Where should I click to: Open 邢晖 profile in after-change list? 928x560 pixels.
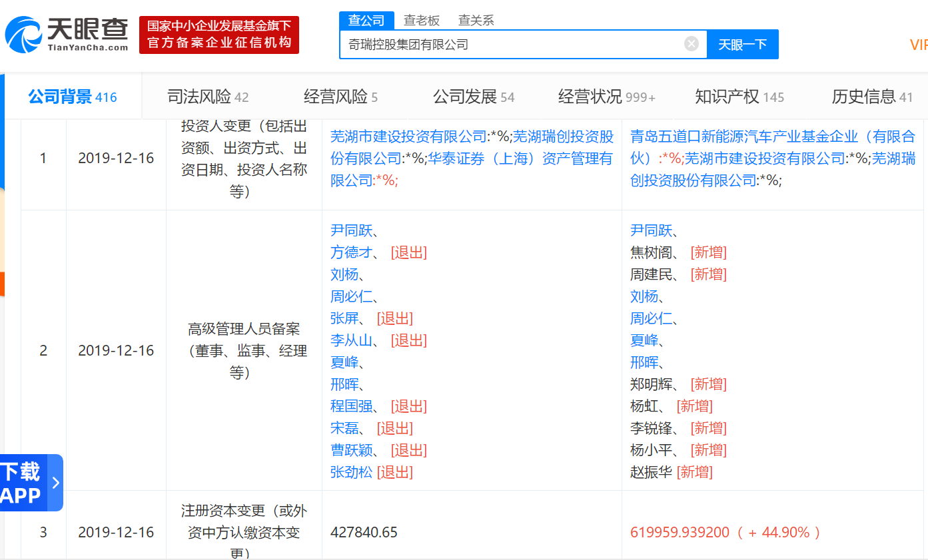pyautogui.click(x=644, y=363)
